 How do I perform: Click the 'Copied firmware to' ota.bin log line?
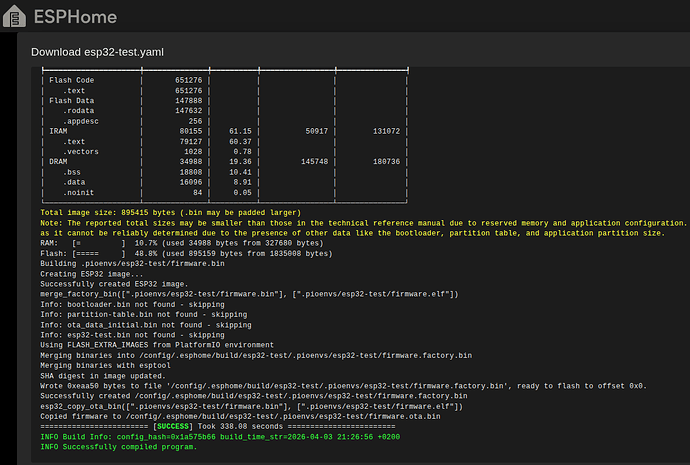coord(240,416)
